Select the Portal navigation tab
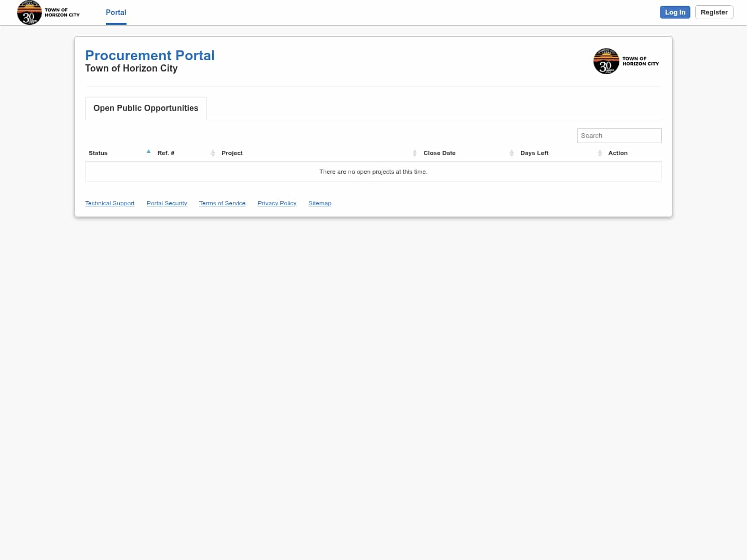The image size is (747, 560). [116, 12]
